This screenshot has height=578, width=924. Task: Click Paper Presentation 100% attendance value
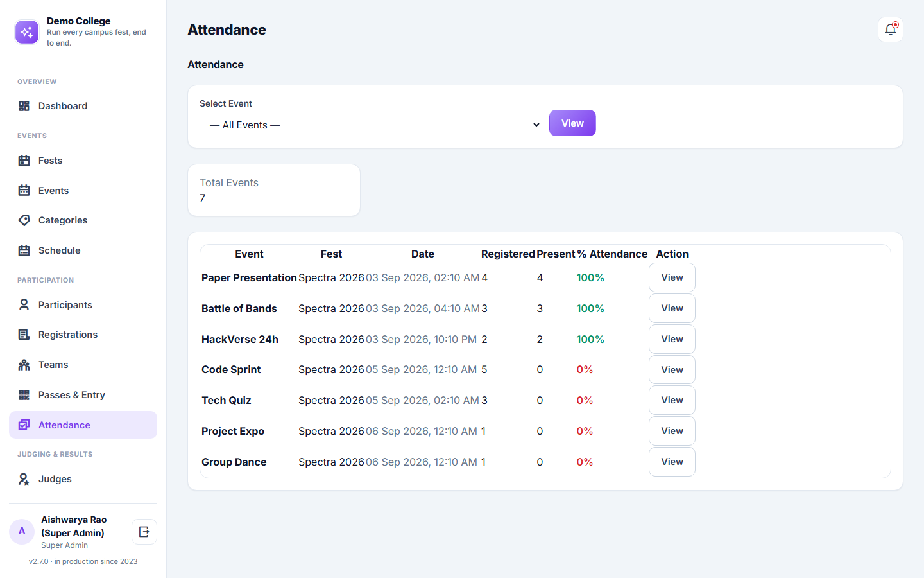[x=590, y=278]
